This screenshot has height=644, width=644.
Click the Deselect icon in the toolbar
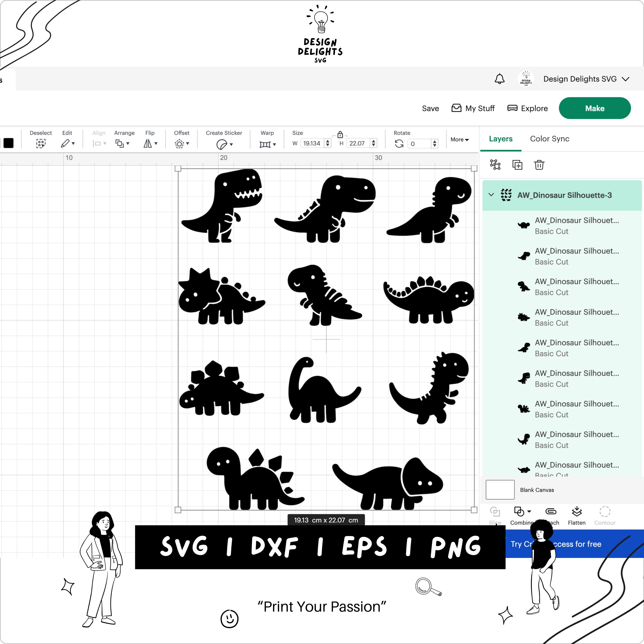tap(41, 143)
